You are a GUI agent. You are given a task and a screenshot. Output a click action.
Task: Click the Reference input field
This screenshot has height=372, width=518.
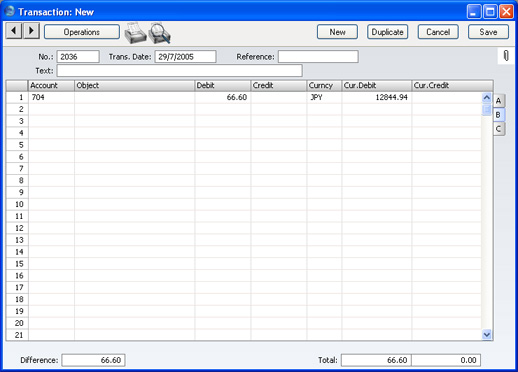tap(318, 57)
